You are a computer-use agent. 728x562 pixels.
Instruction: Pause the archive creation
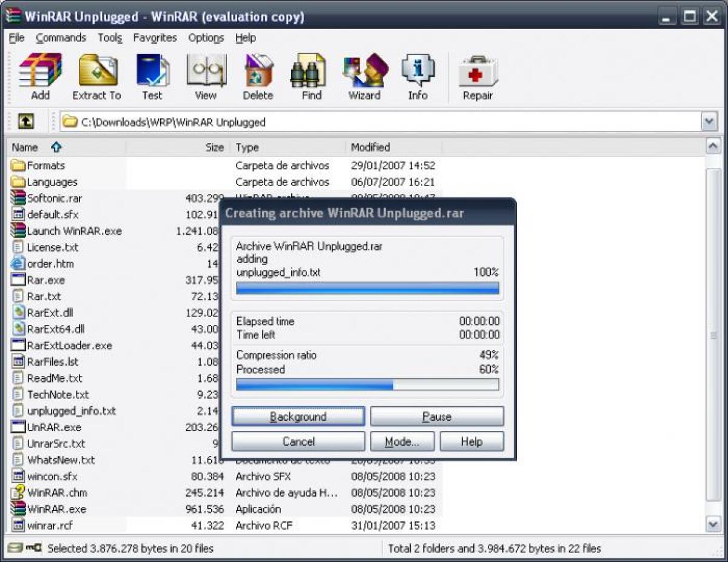(x=437, y=416)
